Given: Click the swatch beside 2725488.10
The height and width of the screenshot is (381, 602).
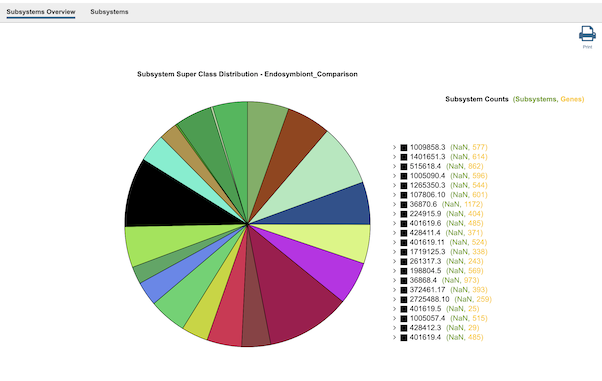Looking at the screenshot, I should pos(404,300).
